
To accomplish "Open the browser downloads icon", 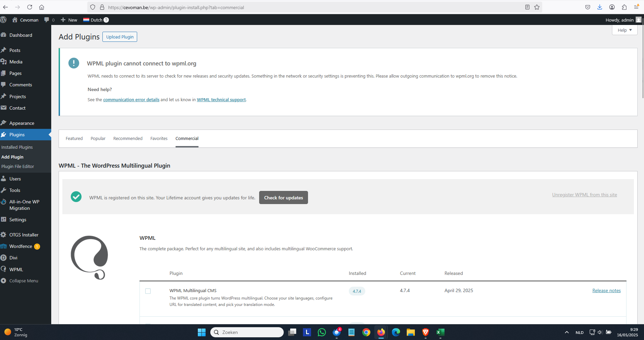I will click(600, 7).
